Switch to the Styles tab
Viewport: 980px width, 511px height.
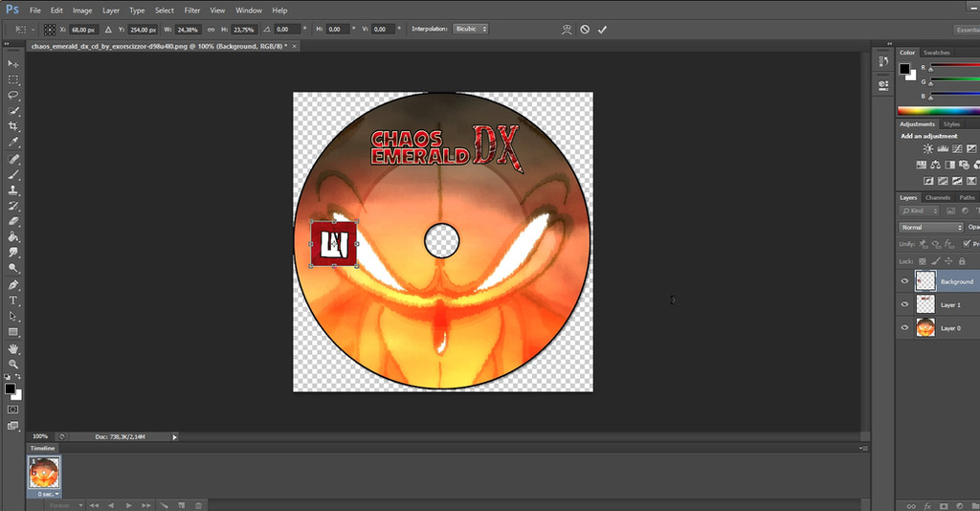tap(951, 124)
